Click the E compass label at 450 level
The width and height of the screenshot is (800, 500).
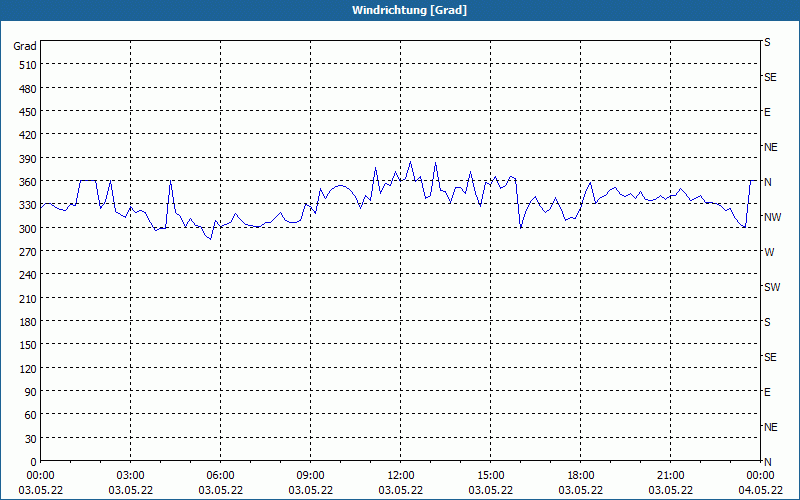(767, 112)
